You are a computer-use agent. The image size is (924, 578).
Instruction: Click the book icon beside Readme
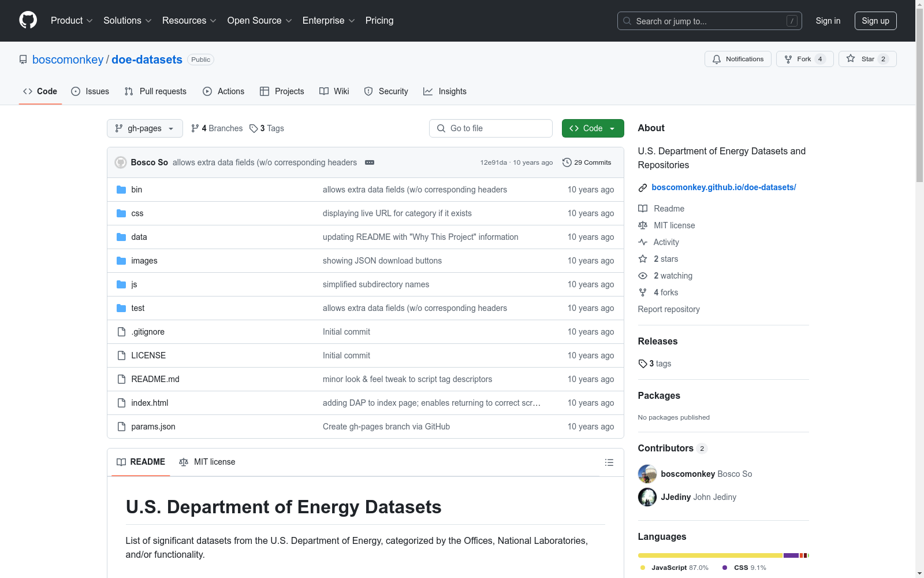pyautogui.click(x=643, y=209)
